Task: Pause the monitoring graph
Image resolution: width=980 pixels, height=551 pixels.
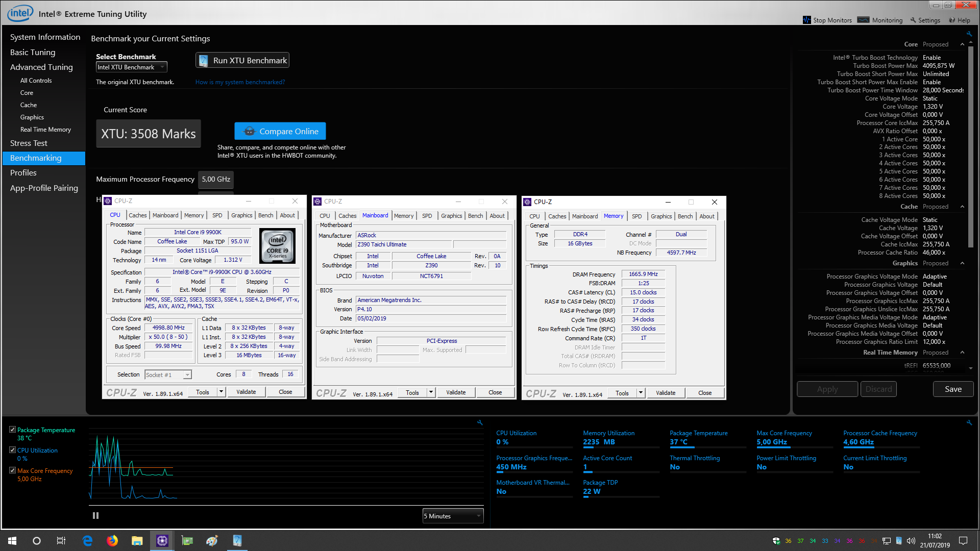Action: pyautogui.click(x=95, y=516)
